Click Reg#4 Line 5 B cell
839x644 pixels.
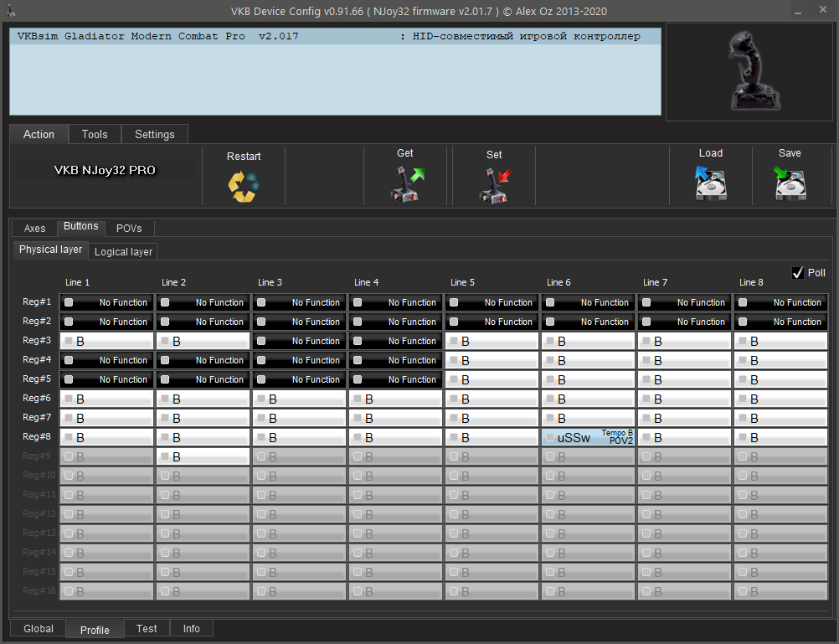coord(492,360)
